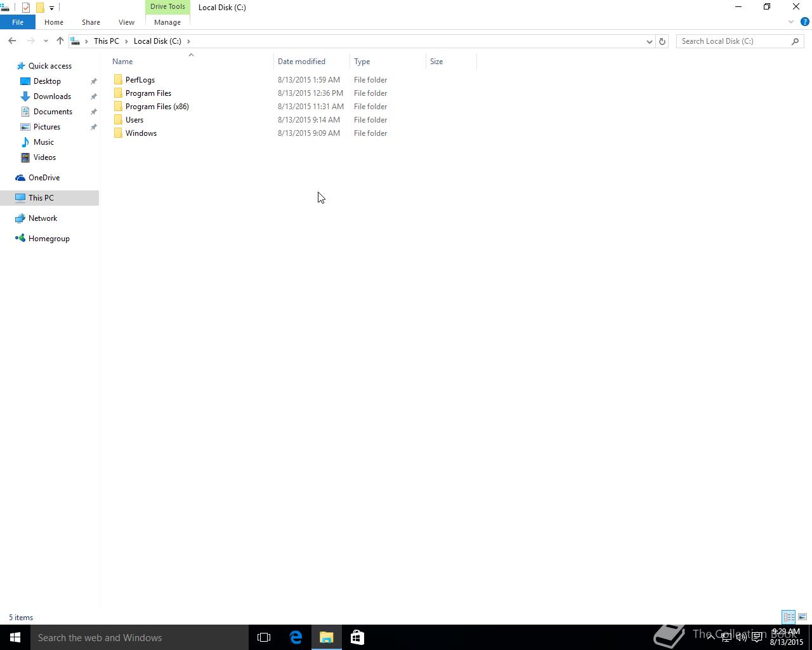Image resolution: width=812 pixels, height=650 pixels.
Task: Open Downloads in the navigation pane
Action: 52,96
